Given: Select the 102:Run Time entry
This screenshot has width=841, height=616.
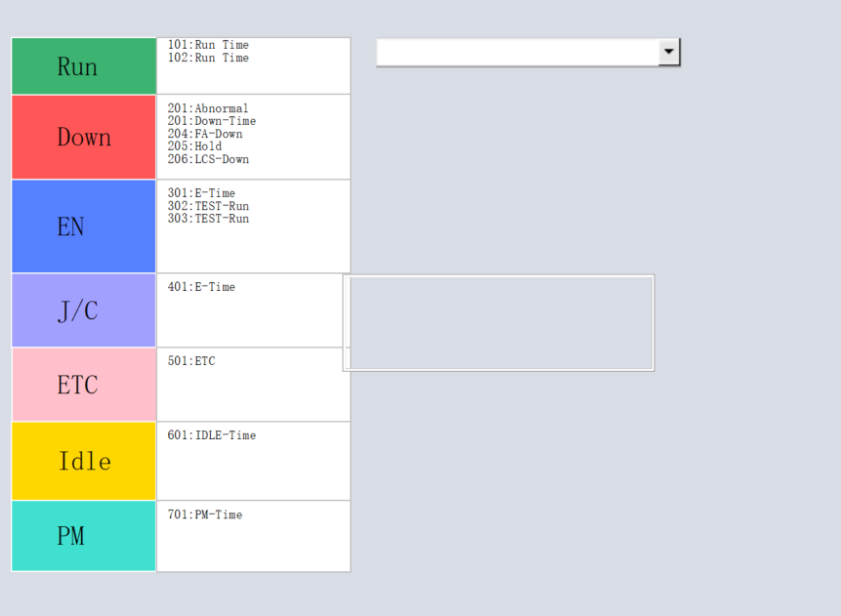Looking at the screenshot, I should [208, 58].
